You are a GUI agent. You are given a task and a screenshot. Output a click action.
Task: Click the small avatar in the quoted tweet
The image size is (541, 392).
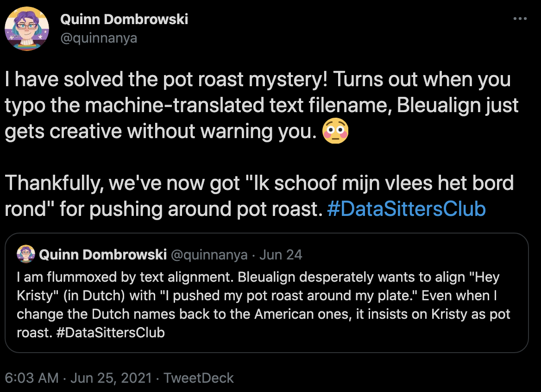(25, 254)
